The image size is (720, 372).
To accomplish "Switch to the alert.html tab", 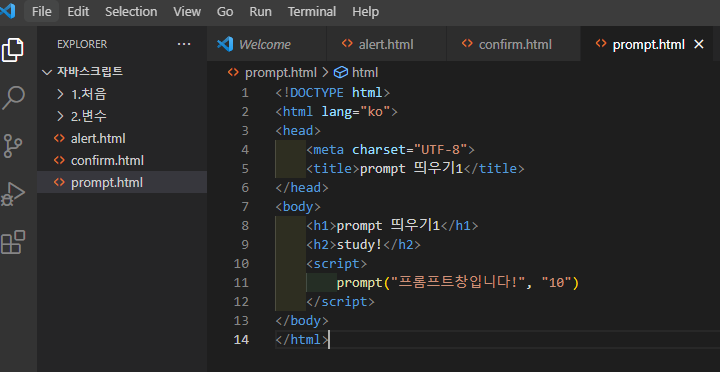I will coord(386,44).
